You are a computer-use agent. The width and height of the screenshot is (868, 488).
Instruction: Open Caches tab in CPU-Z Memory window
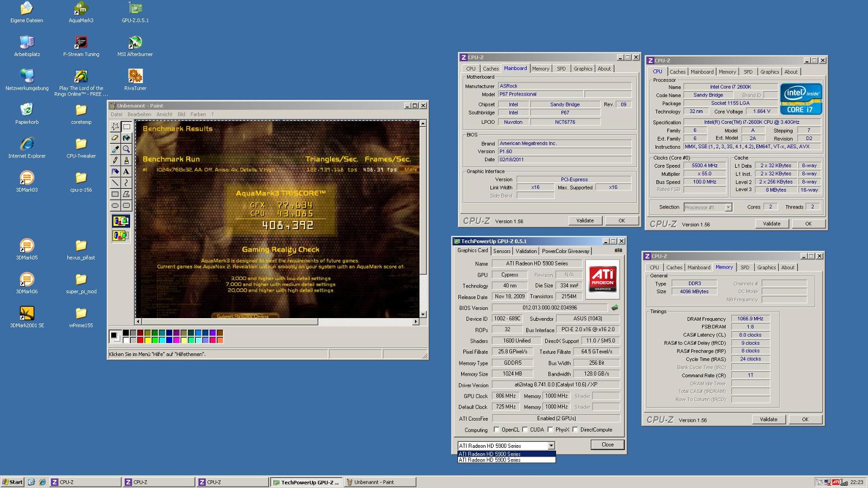point(674,267)
